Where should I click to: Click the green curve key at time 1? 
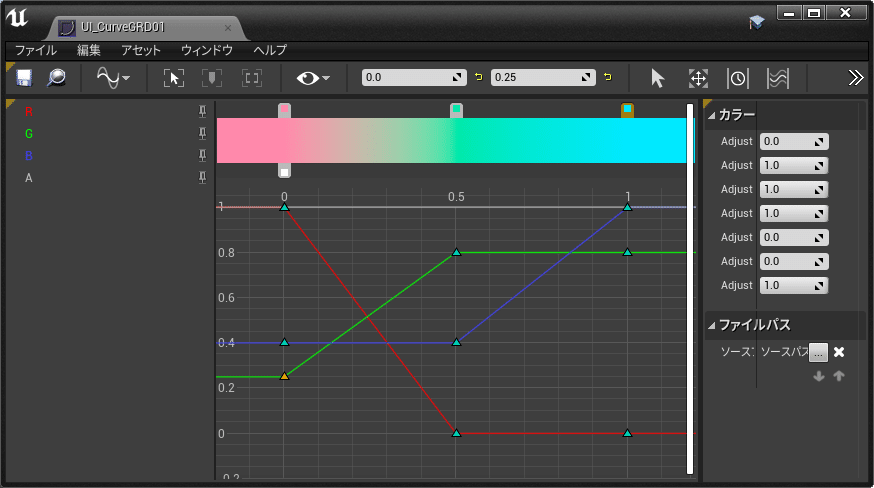627,252
